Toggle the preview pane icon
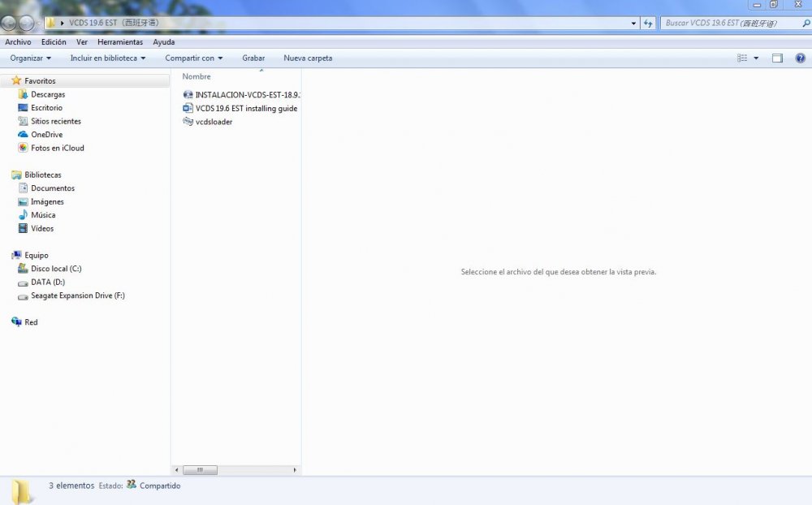The height and width of the screenshot is (505, 812). point(777,58)
